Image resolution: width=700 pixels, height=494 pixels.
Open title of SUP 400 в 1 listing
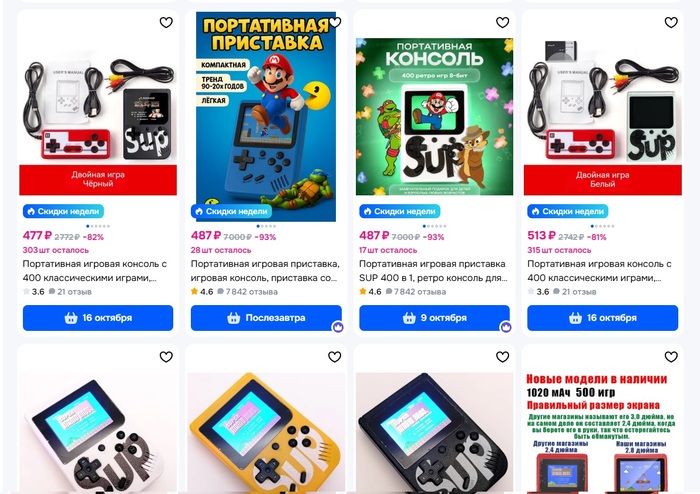click(433, 271)
